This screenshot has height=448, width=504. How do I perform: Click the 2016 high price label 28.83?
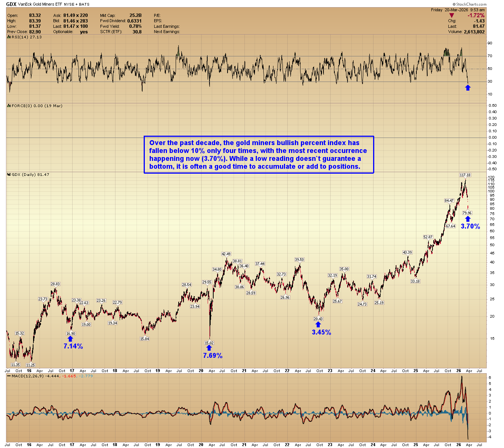pos(55,284)
